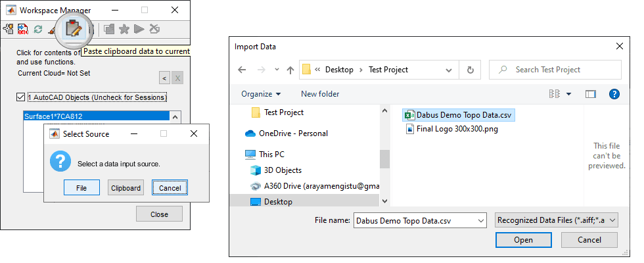Go up one folder level in Import Data
644x263 pixels.
click(x=290, y=70)
